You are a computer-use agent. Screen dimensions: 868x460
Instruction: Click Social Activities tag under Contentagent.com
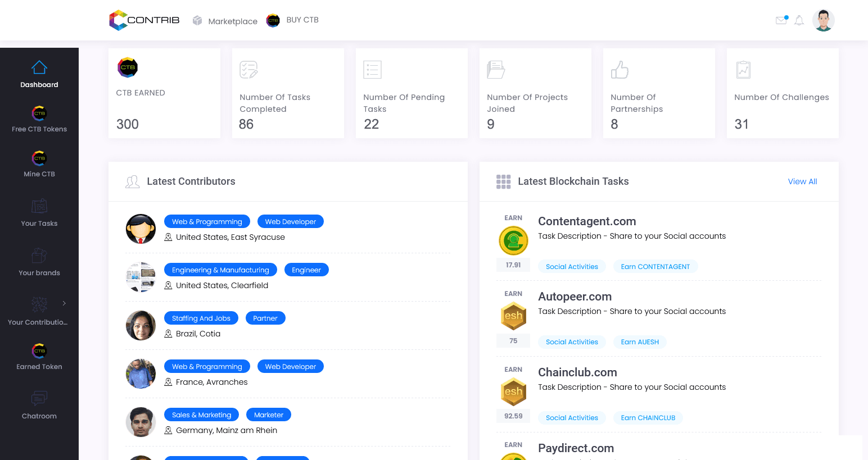pyautogui.click(x=572, y=267)
